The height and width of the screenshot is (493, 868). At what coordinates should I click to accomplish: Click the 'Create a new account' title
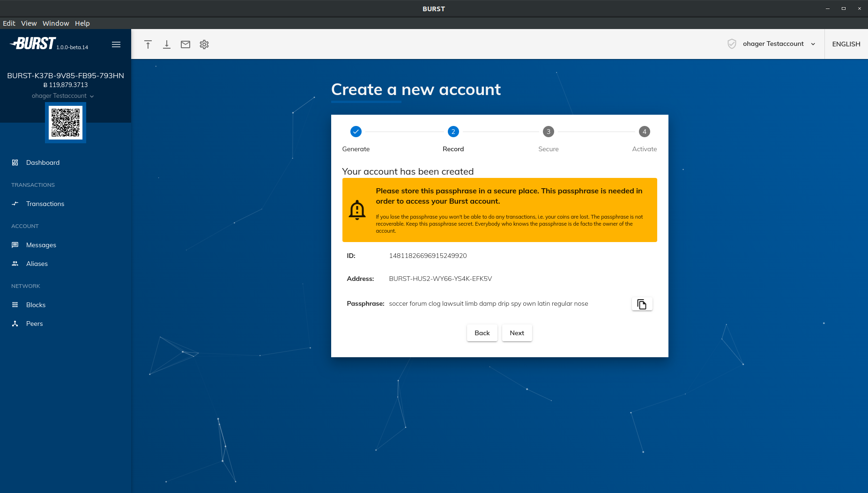[416, 89]
